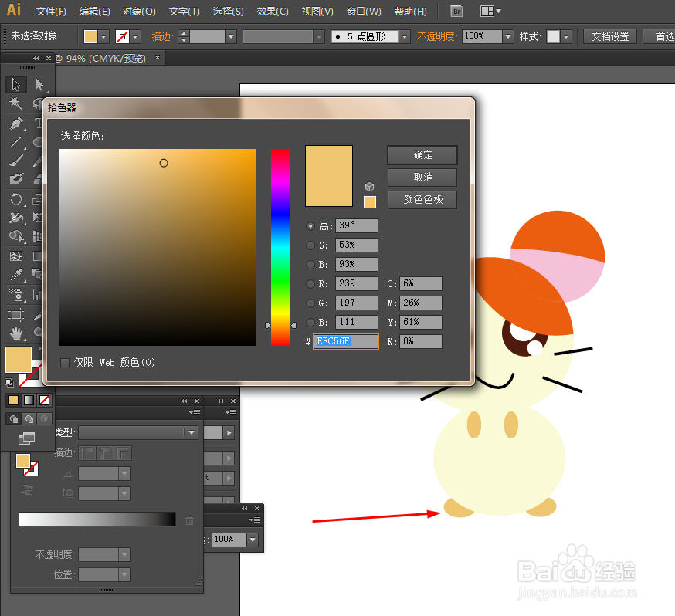This screenshot has width=675, height=616.
Task: Select the Magic Wand tool
Action: [x=16, y=103]
